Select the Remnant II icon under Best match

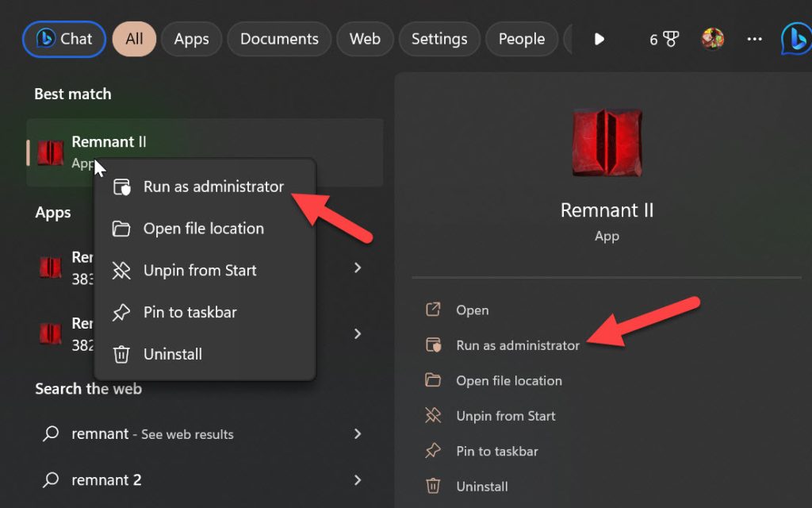[50, 151]
